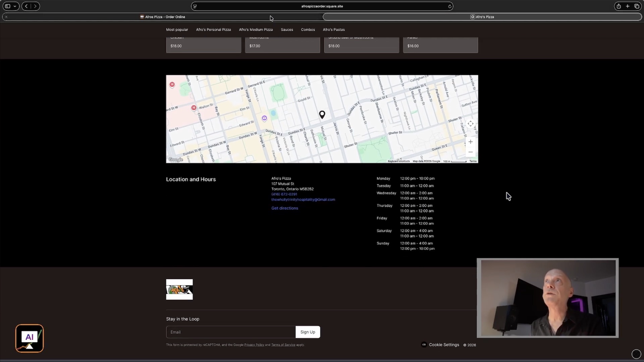This screenshot has width=644, height=362.
Task: Open the sidebar tab group dropdown arrow
Action: 15,6
